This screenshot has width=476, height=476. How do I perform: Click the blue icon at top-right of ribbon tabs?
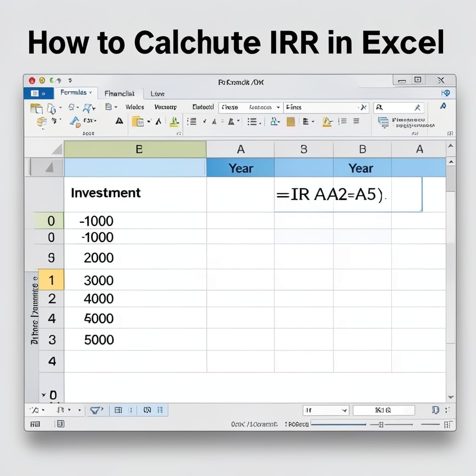point(446,93)
